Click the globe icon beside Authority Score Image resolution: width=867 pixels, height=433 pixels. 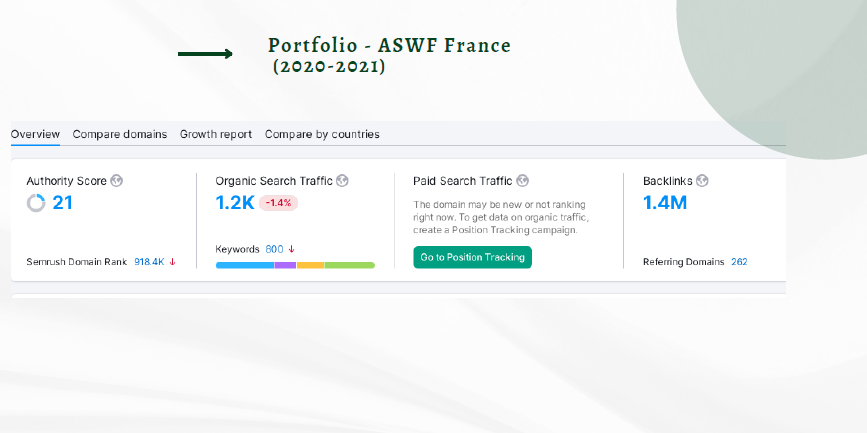tap(117, 181)
